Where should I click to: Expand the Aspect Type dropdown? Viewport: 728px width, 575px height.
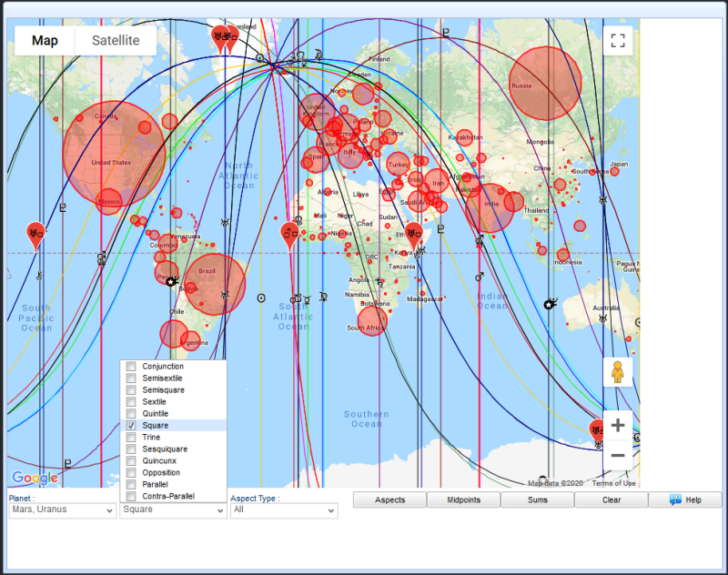(283, 510)
